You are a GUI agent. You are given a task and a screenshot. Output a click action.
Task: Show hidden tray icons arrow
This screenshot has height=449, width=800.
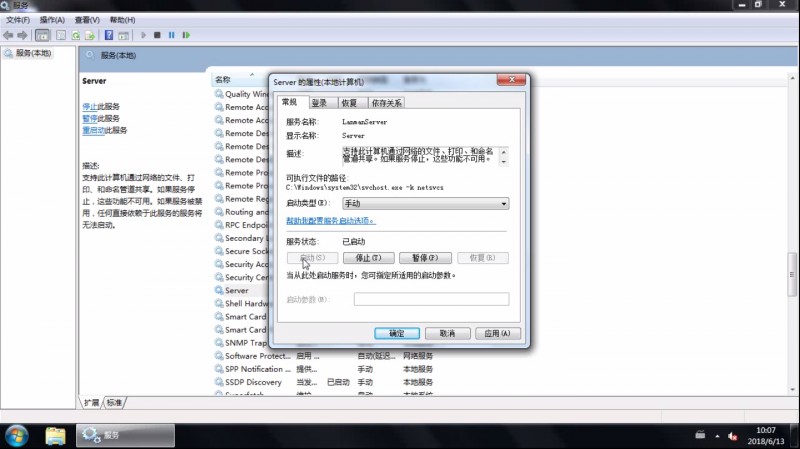pyautogui.click(x=717, y=436)
